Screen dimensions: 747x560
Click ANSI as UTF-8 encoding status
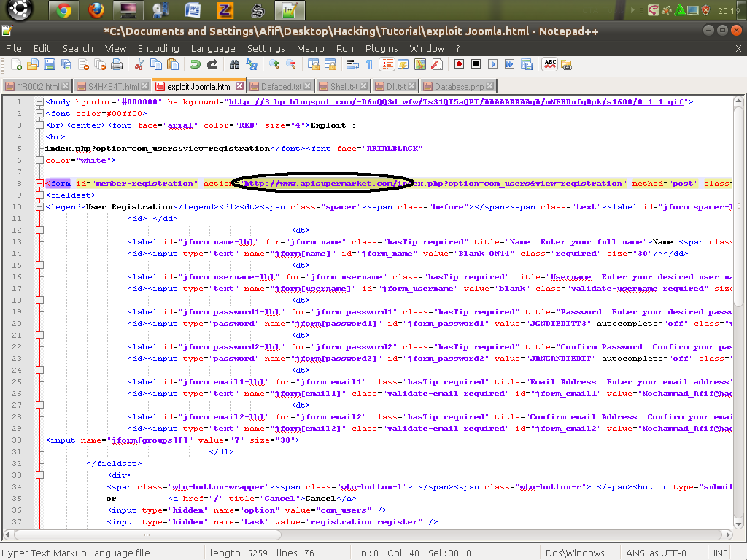click(656, 553)
